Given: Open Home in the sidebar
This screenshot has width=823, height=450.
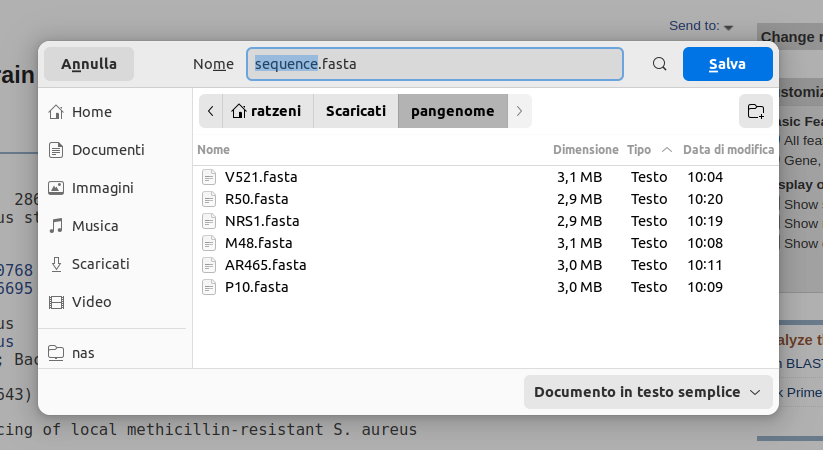Looking at the screenshot, I should tap(91, 112).
